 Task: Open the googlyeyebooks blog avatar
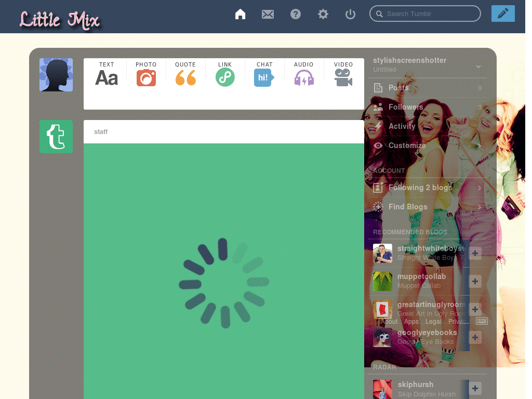(382, 337)
